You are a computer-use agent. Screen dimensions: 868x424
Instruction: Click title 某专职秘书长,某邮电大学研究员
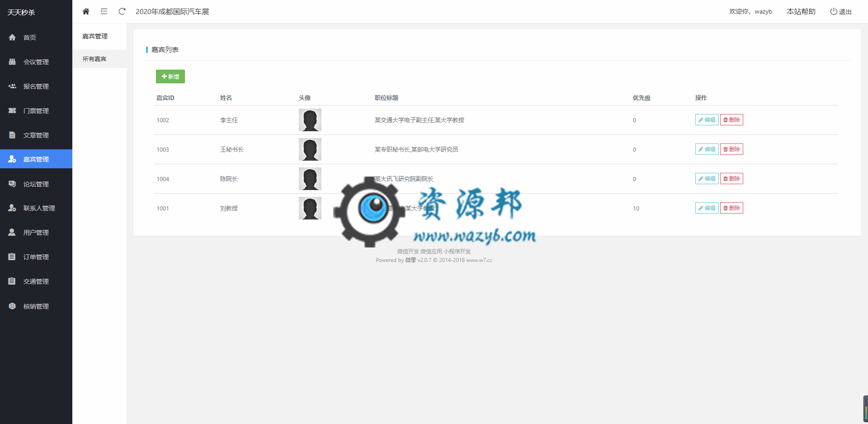416,150
